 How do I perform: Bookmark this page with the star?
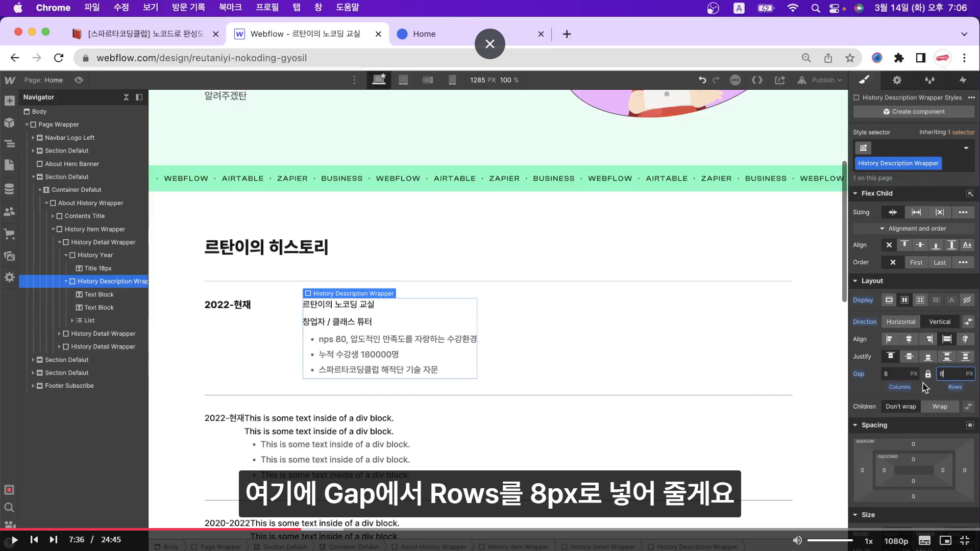coord(850,58)
